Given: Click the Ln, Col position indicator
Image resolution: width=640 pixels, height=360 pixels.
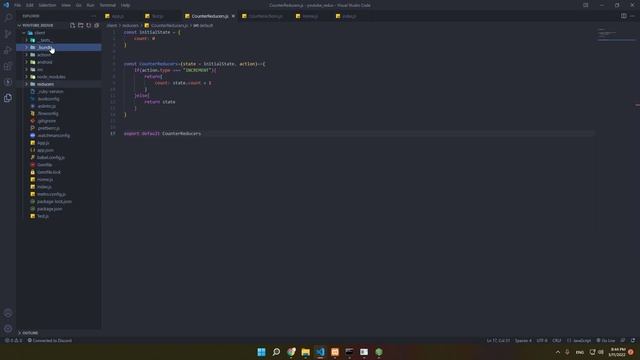Looking at the screenshot, I should click(498, 340).
